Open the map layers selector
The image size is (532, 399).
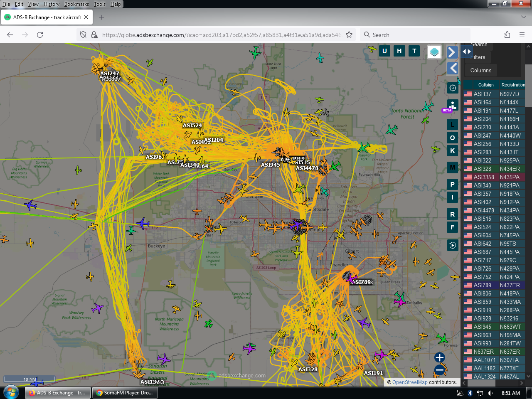click(434, 52)
